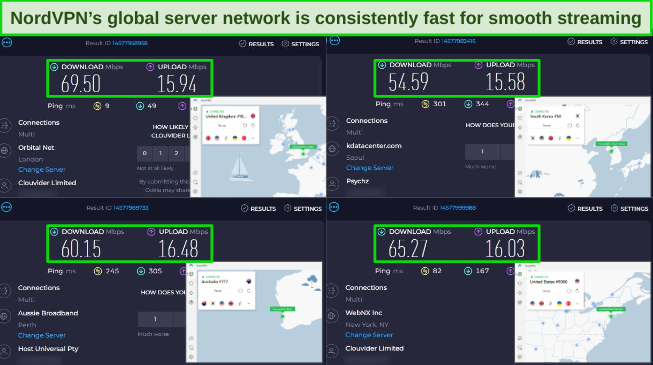Open SETTINGS in the 54.59 Mbps Seoul test
653x365 pixels.
(x=629, y=42)
